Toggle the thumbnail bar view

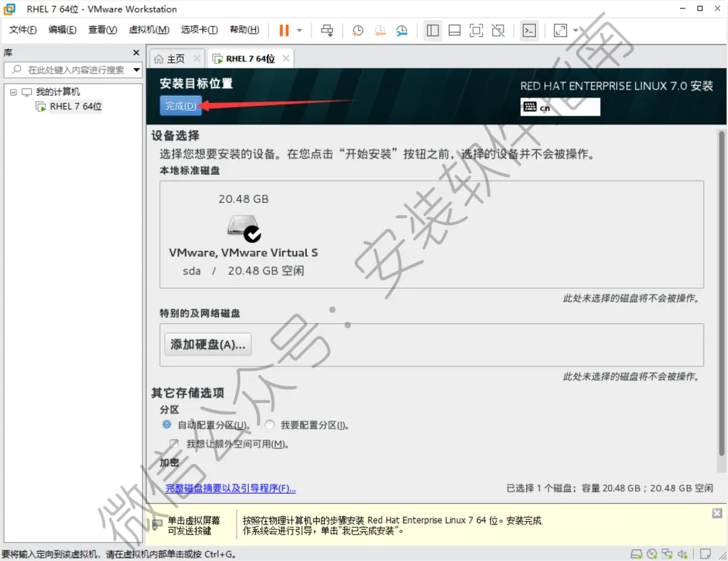point(454,30)
